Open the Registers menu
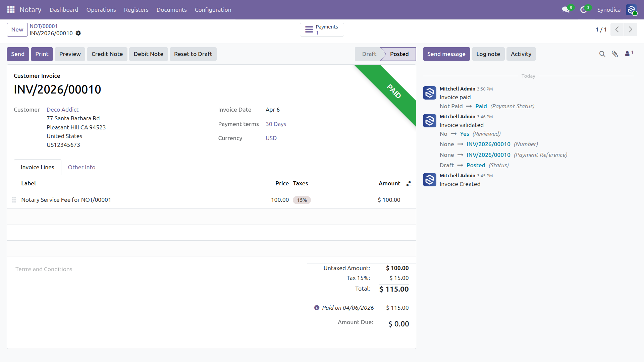The width and height of the screenshot is (644, 362). 136,10
